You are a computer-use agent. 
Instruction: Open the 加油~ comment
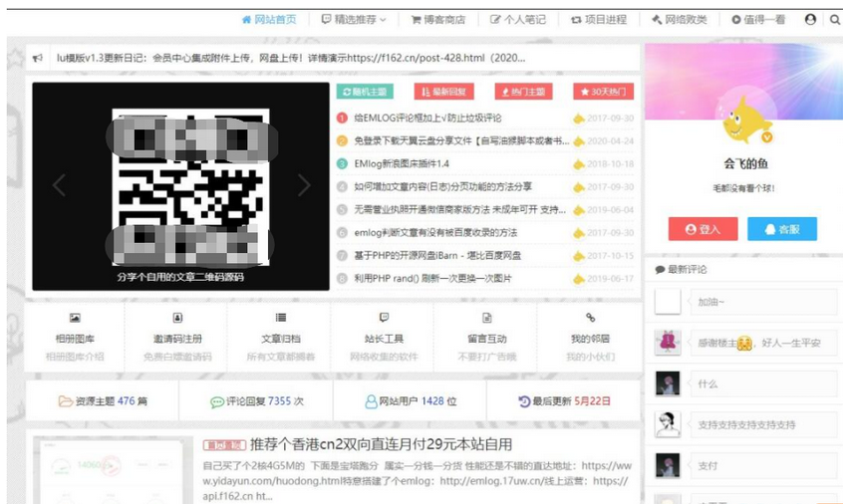coord(763,302)
